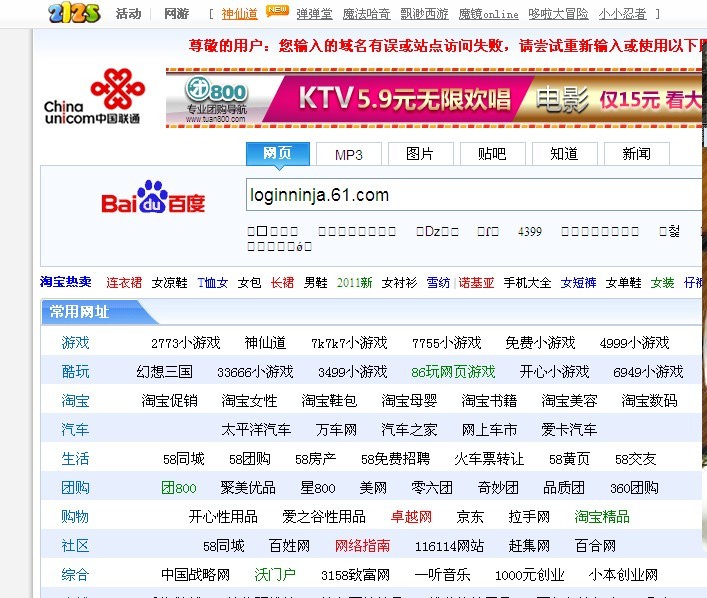
Task: Open the 汽车之家 link
Action: coord(409,429)
